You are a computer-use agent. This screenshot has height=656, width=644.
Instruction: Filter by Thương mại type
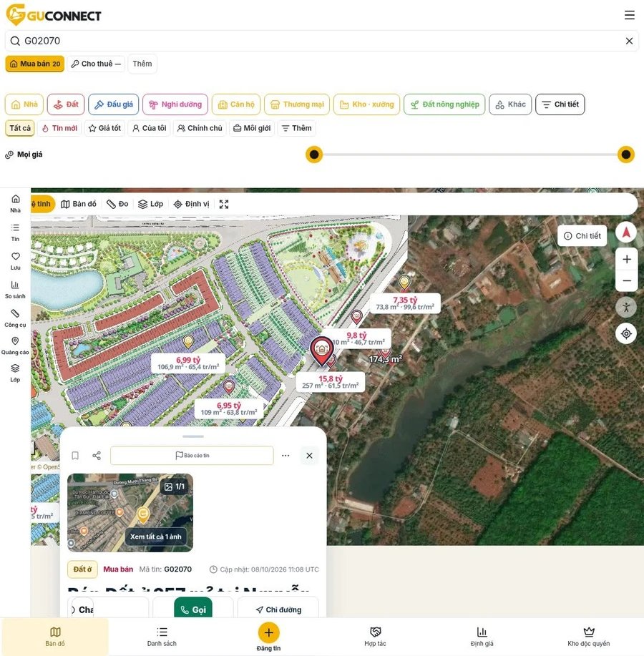[297, 104]
